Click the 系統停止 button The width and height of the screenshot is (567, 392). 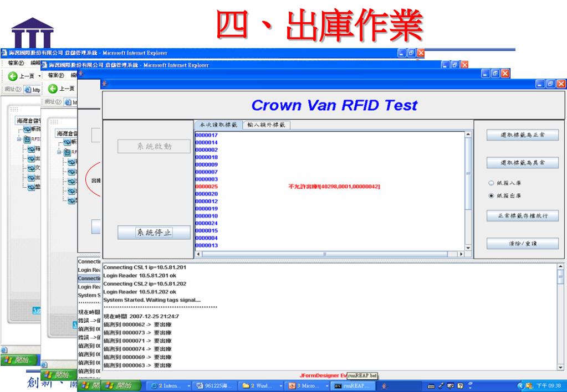[x=154, y=233]
